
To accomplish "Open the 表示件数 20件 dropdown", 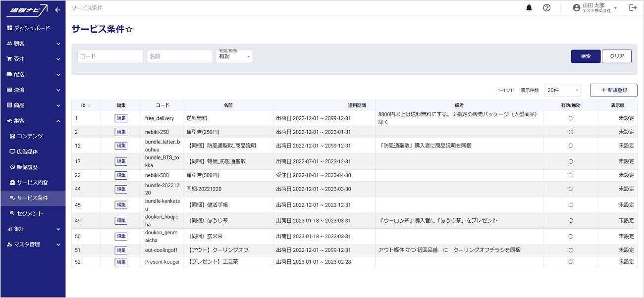I will (563, 90).
